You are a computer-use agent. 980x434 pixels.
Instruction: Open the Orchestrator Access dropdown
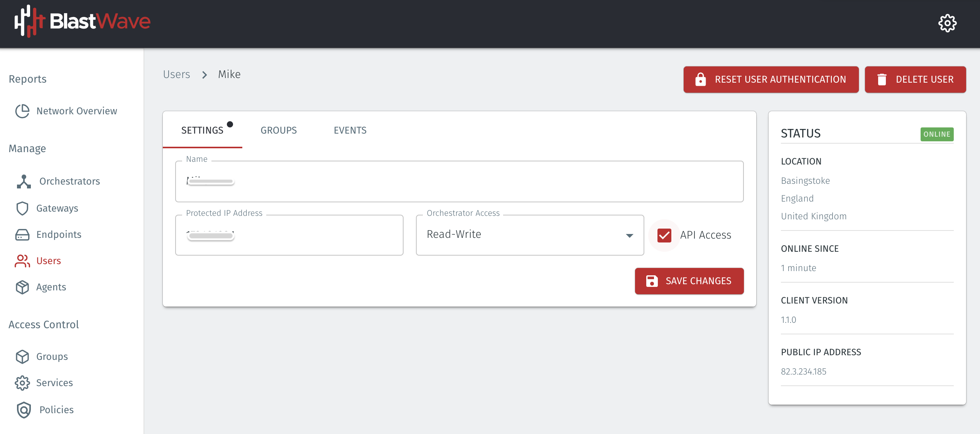[630, 235]
